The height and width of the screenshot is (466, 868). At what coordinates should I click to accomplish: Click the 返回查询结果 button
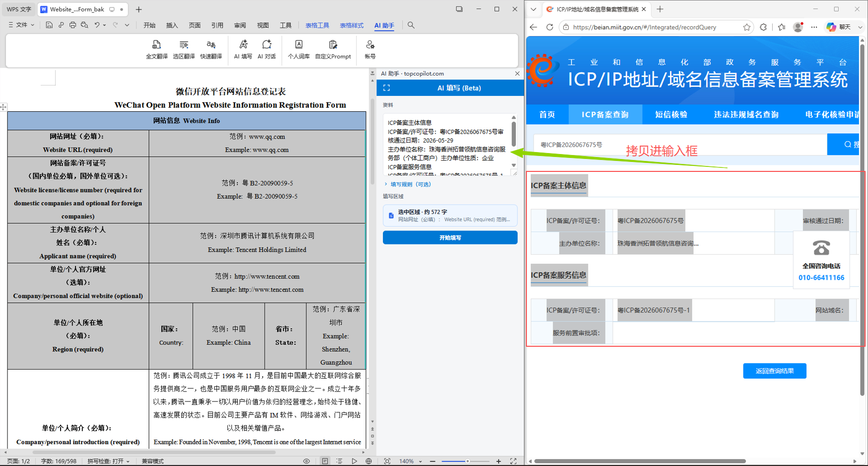point(775,371)
